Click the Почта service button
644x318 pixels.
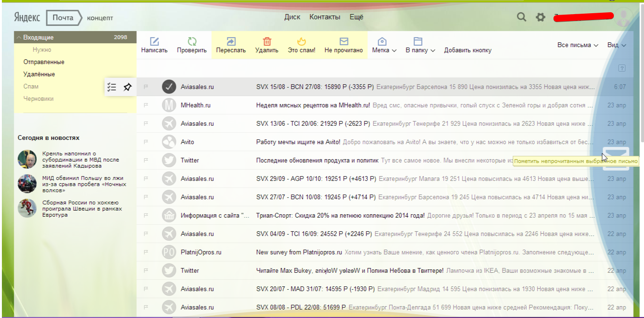[x=64, y=18]
